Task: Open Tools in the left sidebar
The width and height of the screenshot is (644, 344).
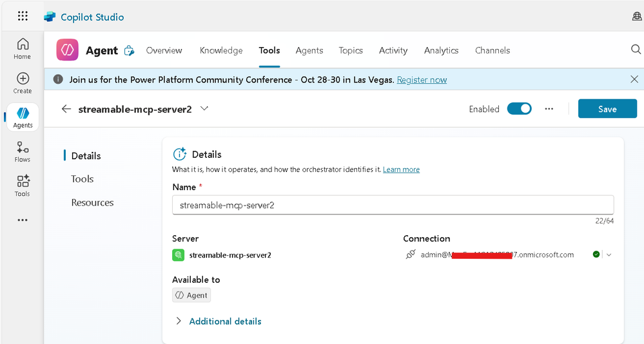Action: click(x=23, y=186)
